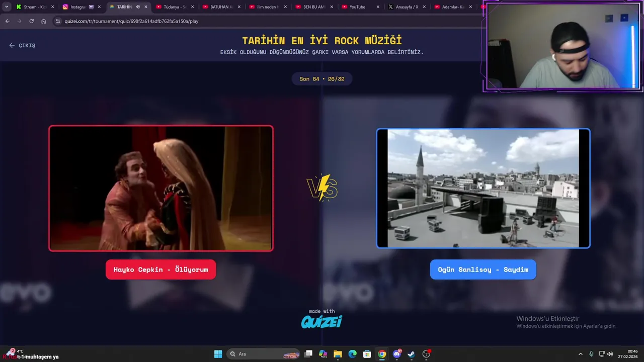644x362 pixels.
Task: Close the Tüdanya tab
Action: pos(192,7)
